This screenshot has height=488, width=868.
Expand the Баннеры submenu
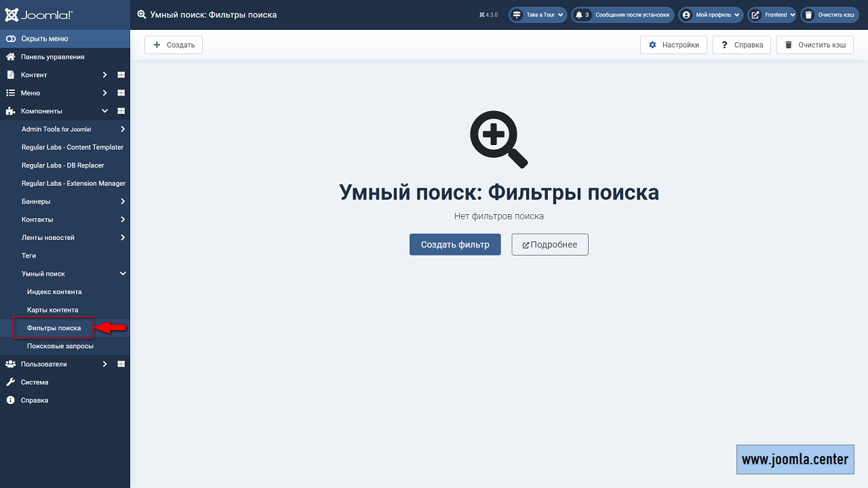coord(123,201)
